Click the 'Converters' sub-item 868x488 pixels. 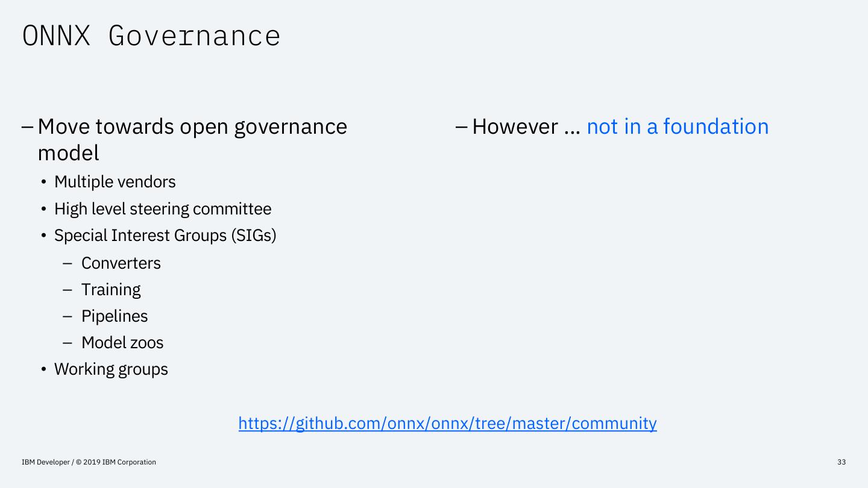(x=121, y=263)
